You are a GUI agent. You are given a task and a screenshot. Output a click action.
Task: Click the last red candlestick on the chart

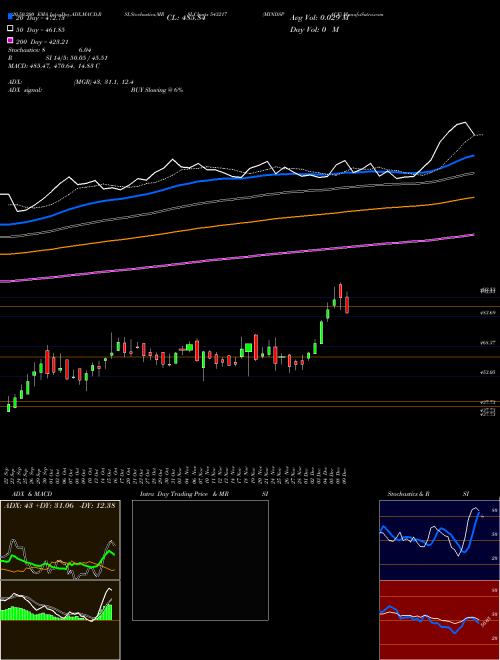[347, 304]
